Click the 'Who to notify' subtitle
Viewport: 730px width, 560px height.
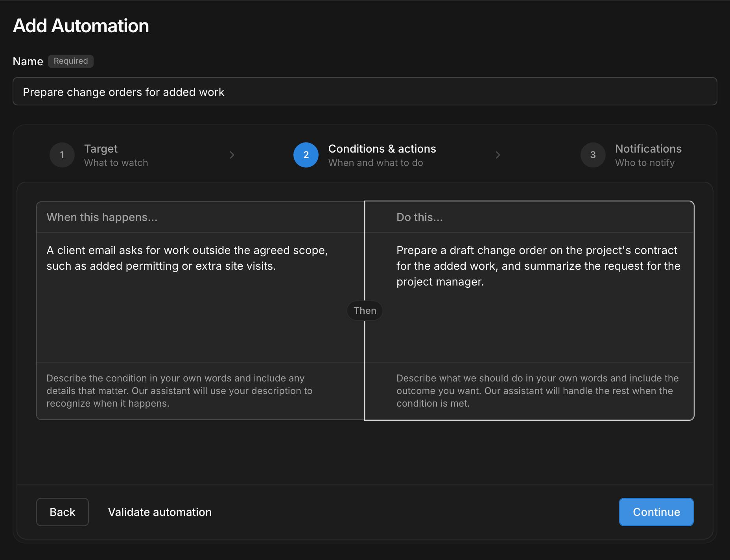click(645, 163)
